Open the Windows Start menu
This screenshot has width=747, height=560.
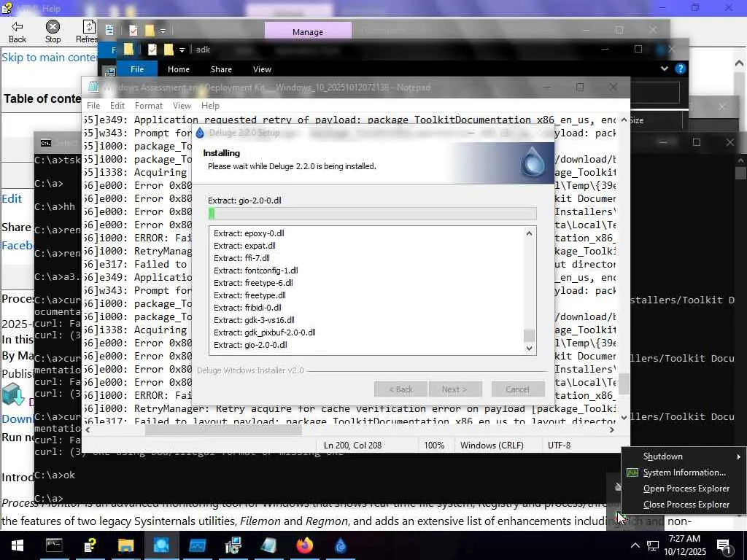tap(18, 545)
